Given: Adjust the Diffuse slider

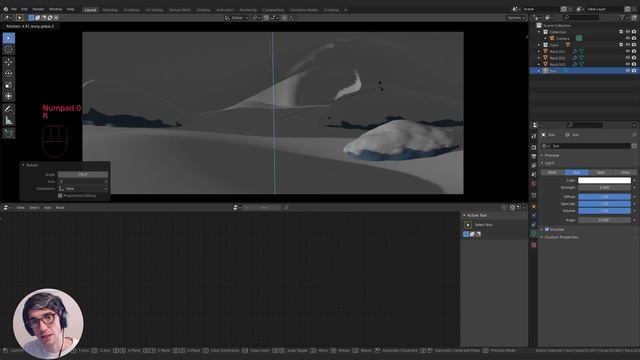Looking at the screenshot, I should 604,197.
